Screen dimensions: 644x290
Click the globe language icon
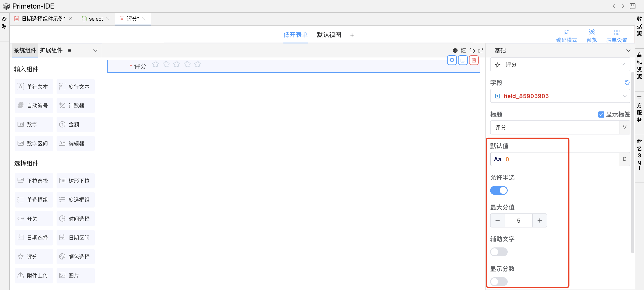coord(455,50)
